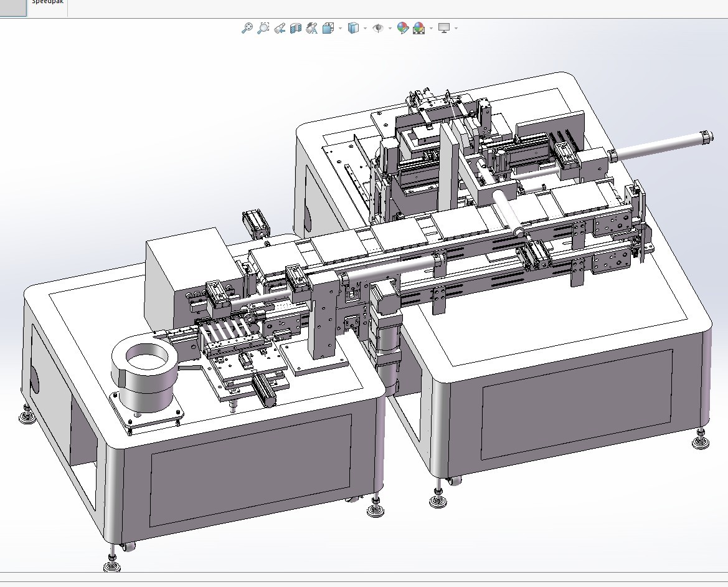Click the gray button left of Speedpak

click(13, 7)
